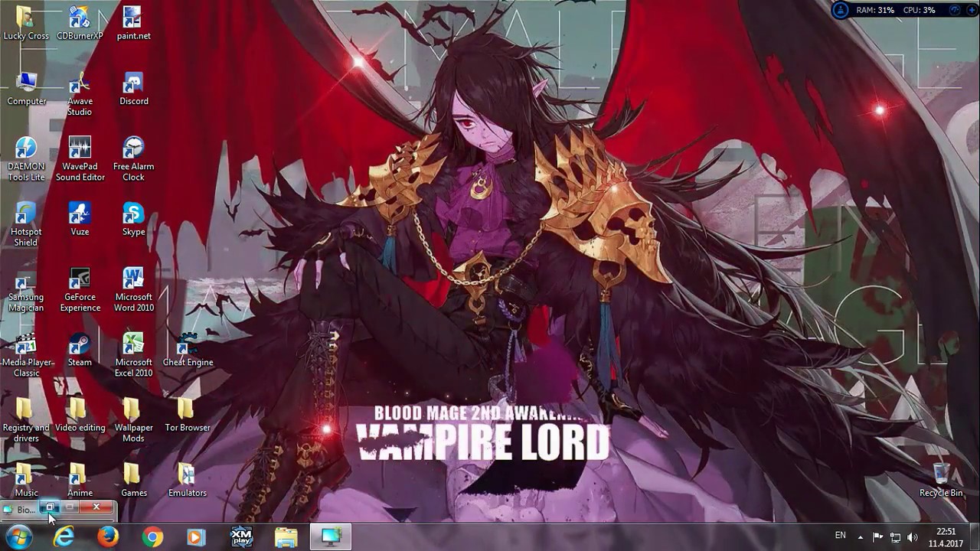Click the network tray icon
The image size is (980, 551).
pyautogui.click(x=895, y=537)
